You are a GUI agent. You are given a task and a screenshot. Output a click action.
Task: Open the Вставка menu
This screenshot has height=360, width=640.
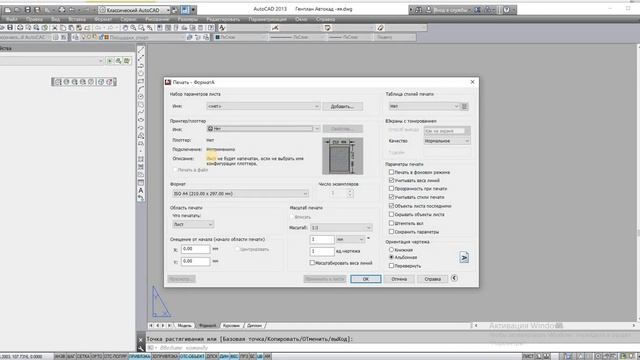click(x=77, y=19)
